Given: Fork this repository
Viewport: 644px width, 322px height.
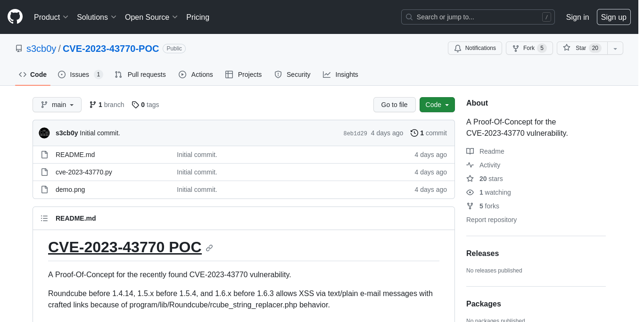Looking at the screenshot, I should [x=529, y=48].
